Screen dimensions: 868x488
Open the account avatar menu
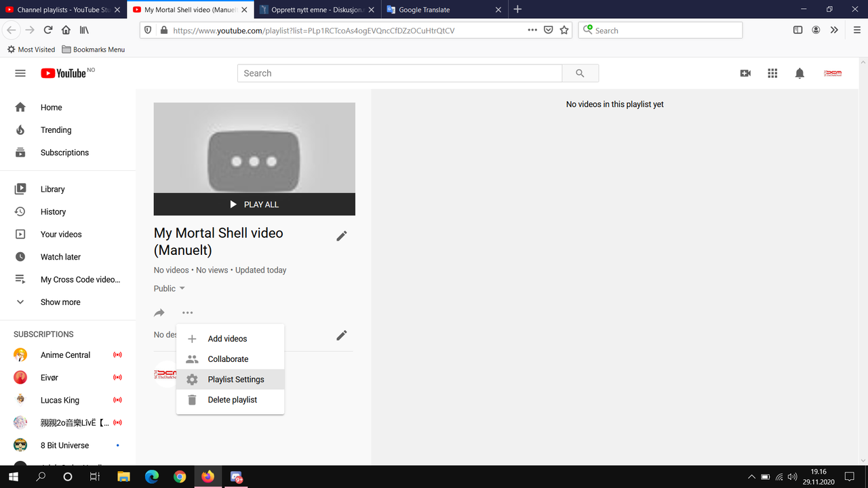pos(832,73)
